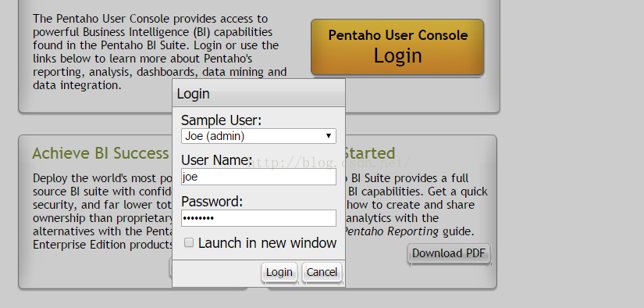This screenshot has height=308, width=644.
Task: Click the Sample User label
Action: [222, 120]
